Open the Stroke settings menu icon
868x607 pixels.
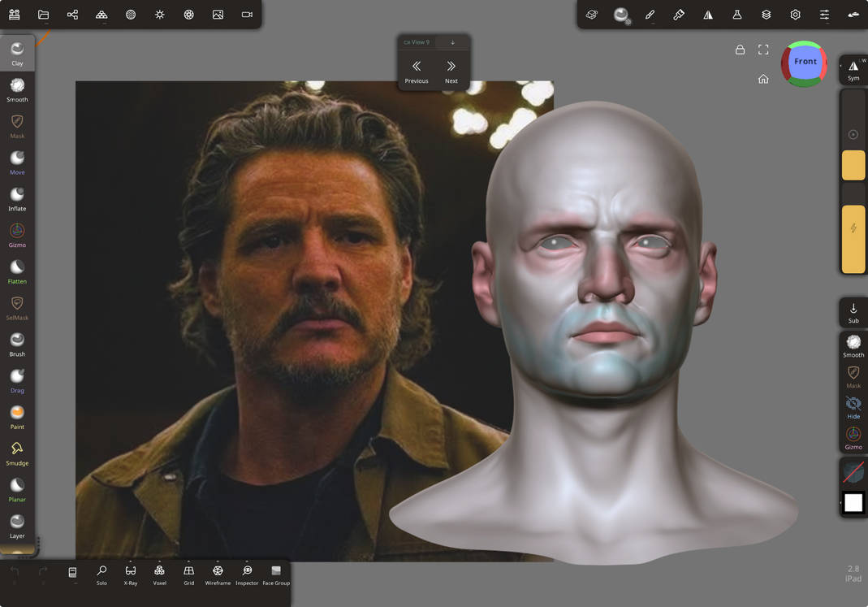(592, 15)
